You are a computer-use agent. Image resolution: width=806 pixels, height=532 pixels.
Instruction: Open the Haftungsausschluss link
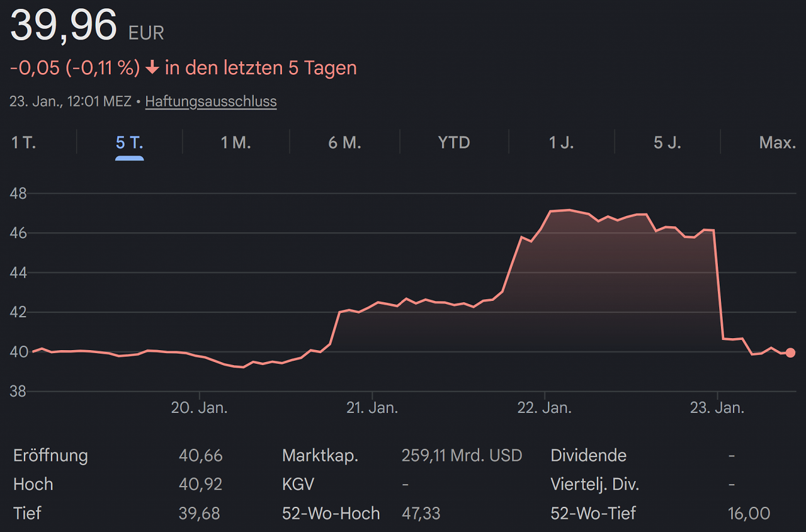click(x=211, y=101)
